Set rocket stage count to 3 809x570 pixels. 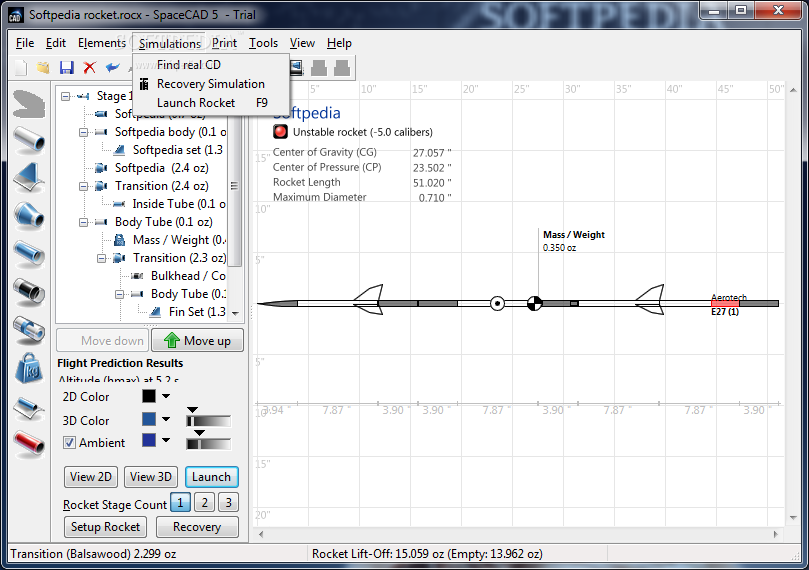tap(229, 502)
